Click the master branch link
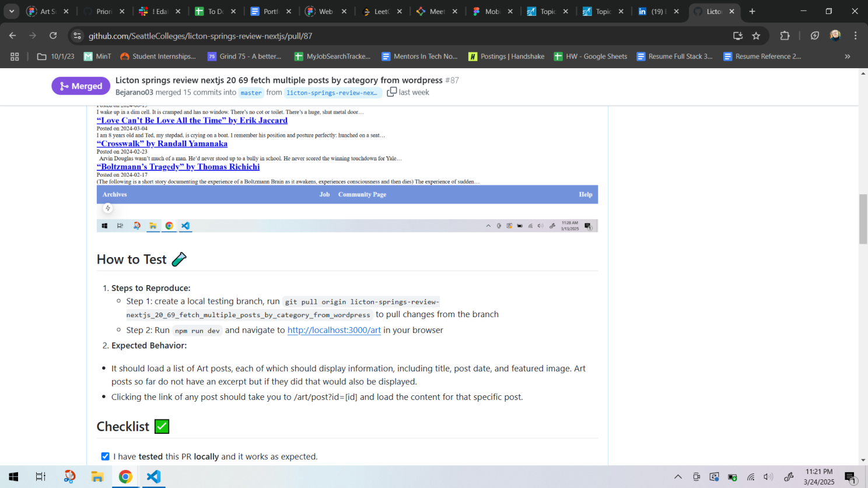 click(x=251, y=93)
